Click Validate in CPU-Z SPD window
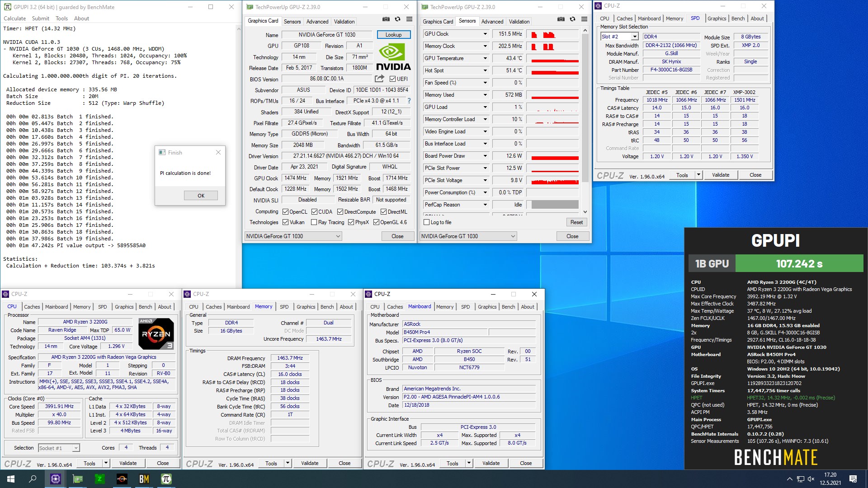The height and width of the screenshot is (488, 868). coord(721,175)
